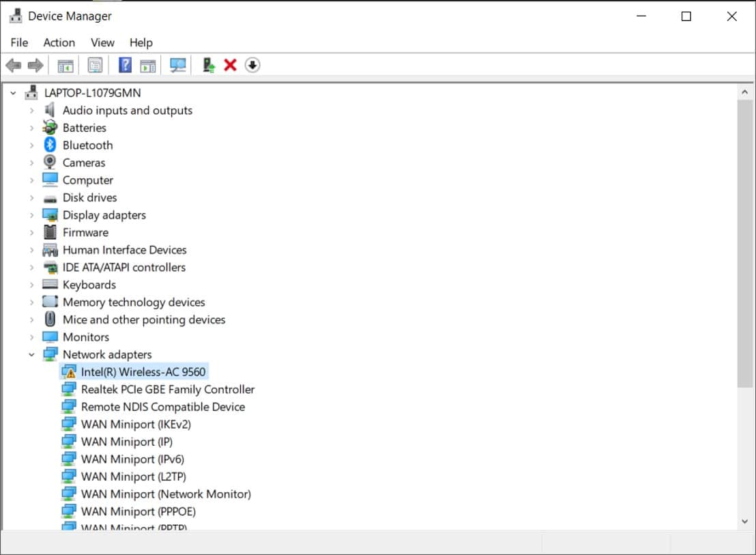This screenshot has width=756, height=555.
Task: Expand the Bluetooth category
Action: (31, 145)
